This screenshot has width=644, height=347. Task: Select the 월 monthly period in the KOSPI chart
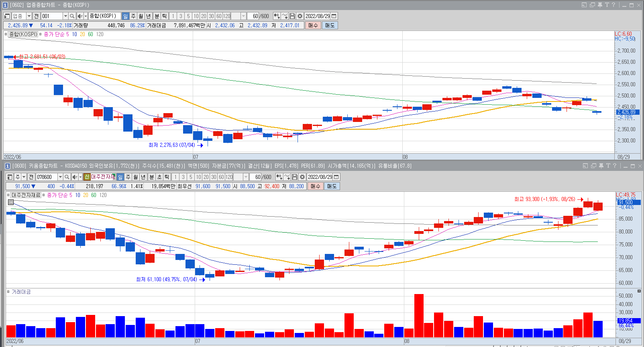pyautogui.click(x=141, y=16)
